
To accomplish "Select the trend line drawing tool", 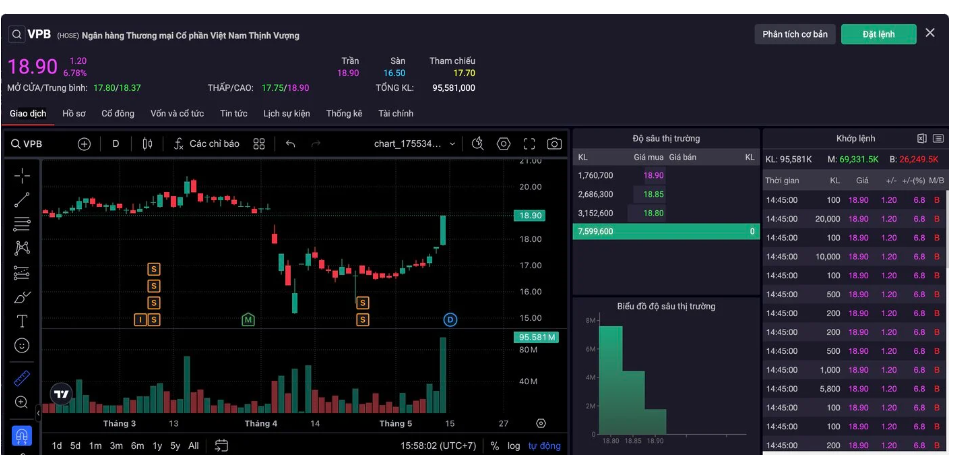I will pos(22,199).
